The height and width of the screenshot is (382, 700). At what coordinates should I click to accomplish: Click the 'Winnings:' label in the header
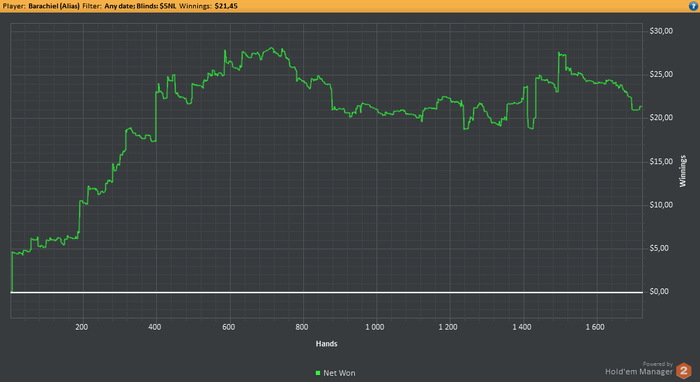(196, 6)
